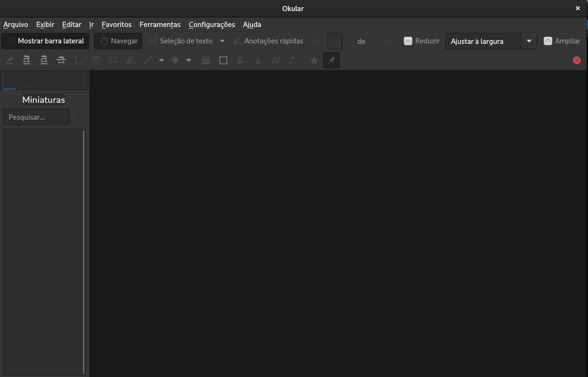Toggle the pin keep-tool-active button

tap(331, 60)
